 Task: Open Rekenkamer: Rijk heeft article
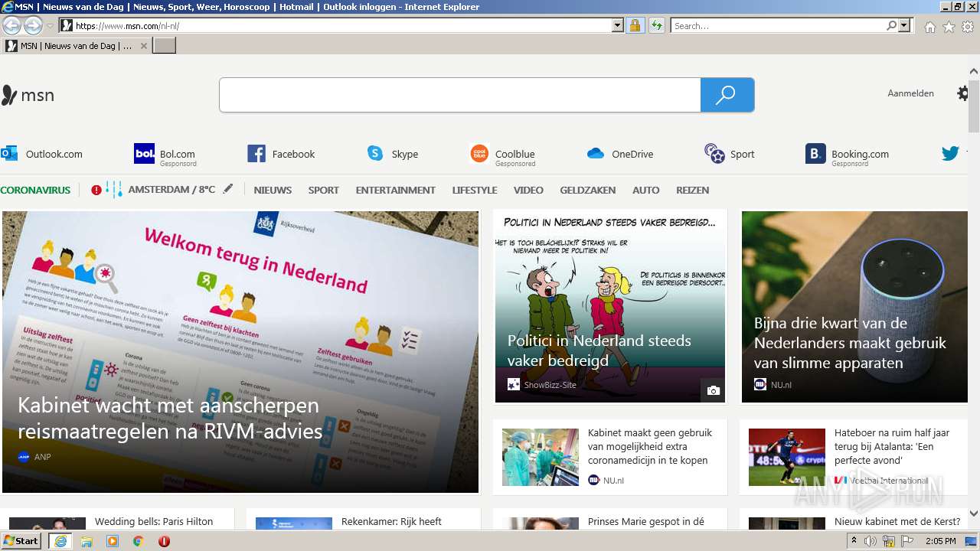click(x=391, y=521)
